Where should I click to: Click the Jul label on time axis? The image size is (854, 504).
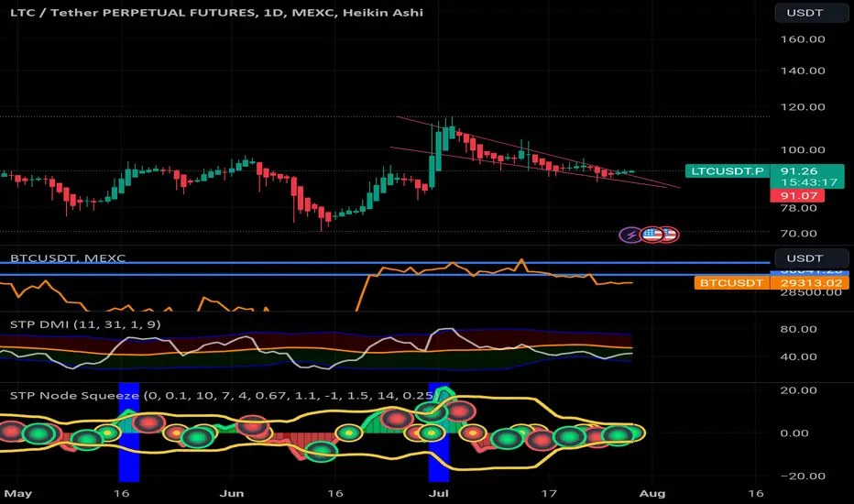pyautogui.click(x=438, y=494)
